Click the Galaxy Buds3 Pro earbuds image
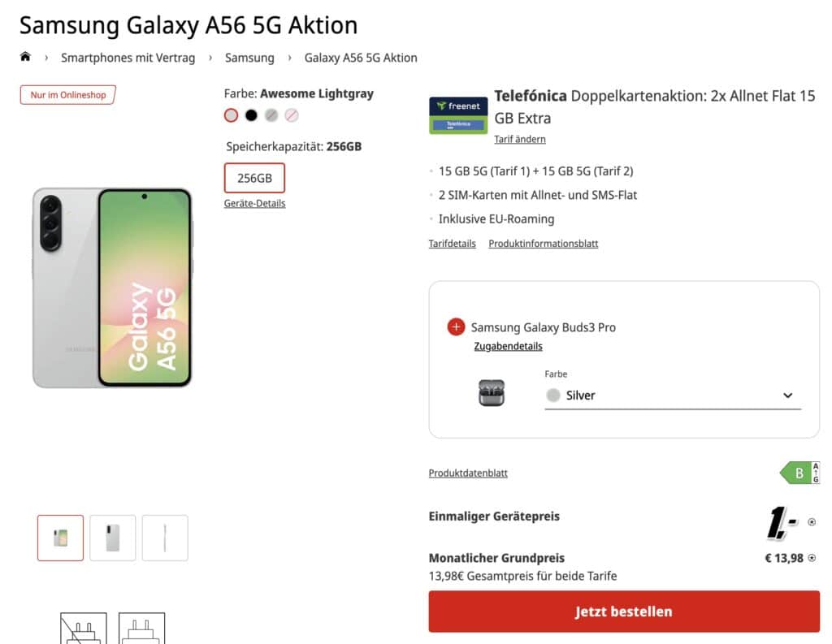 click(491, 394)
